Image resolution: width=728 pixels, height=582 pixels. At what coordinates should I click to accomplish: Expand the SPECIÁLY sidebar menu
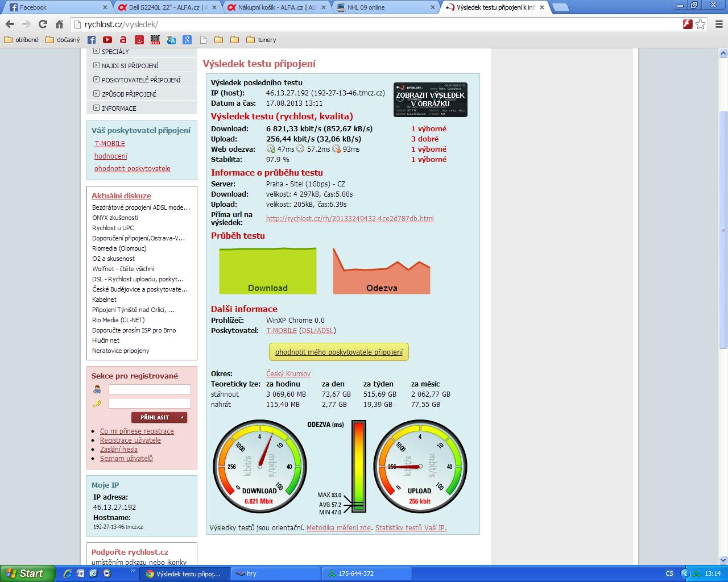pos(142,52)
